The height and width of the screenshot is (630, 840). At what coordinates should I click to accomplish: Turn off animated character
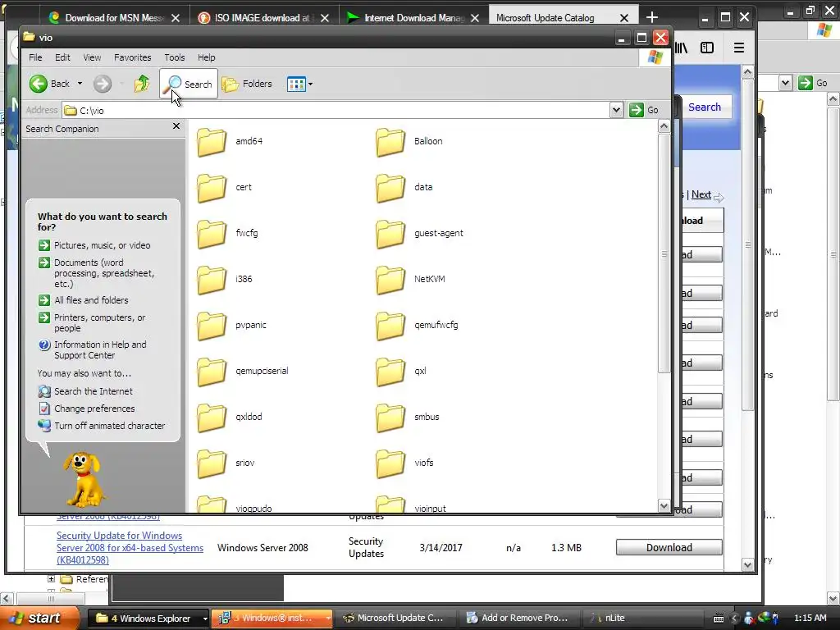pyautogui.click(x=102, y=426)
